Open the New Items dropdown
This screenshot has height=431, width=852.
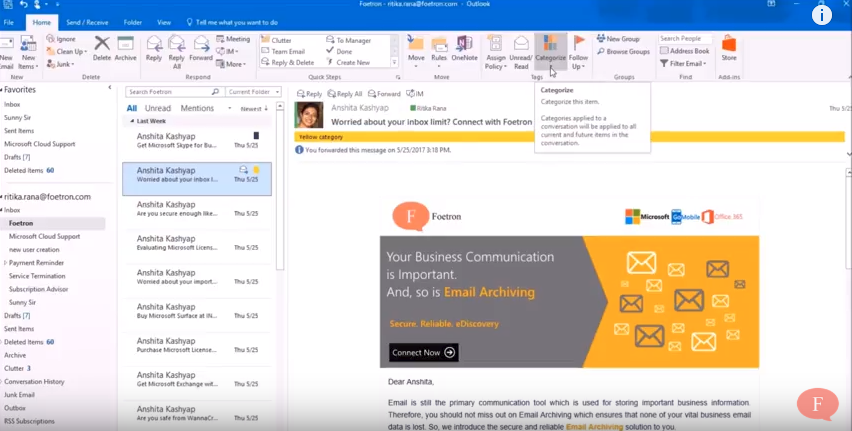click(x=28, y=53)
